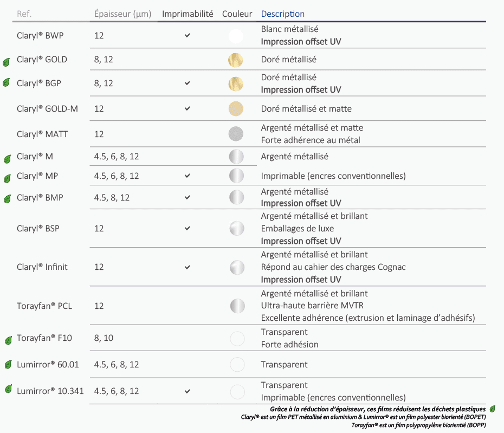Click the green leaf icon beside Claryl M
Screen dimensions: 504x433
coord(7,159)
